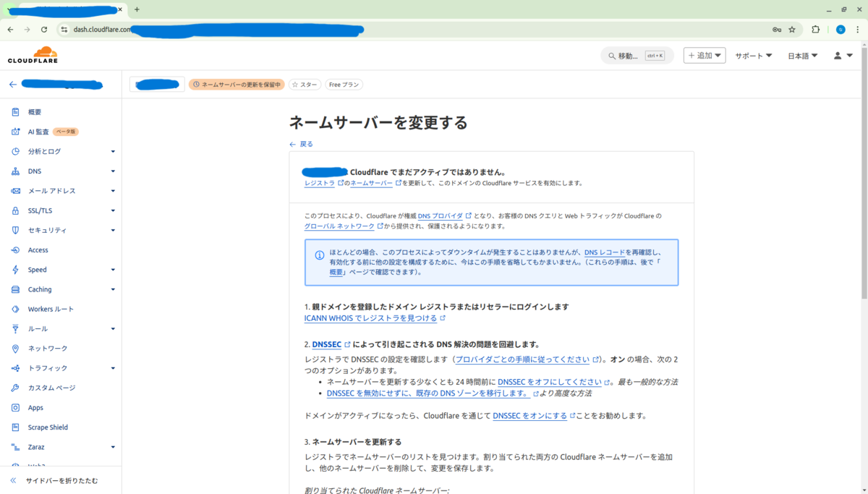Expand the Zaraz submenu
Image resolution: width=868 pixels, height=494 pixels.
[113, 447]
